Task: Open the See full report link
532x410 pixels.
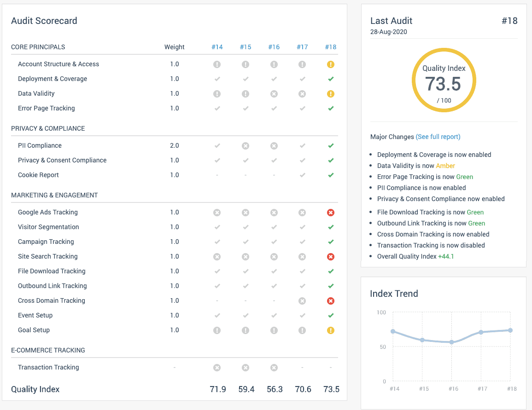Action: (438, 137)
